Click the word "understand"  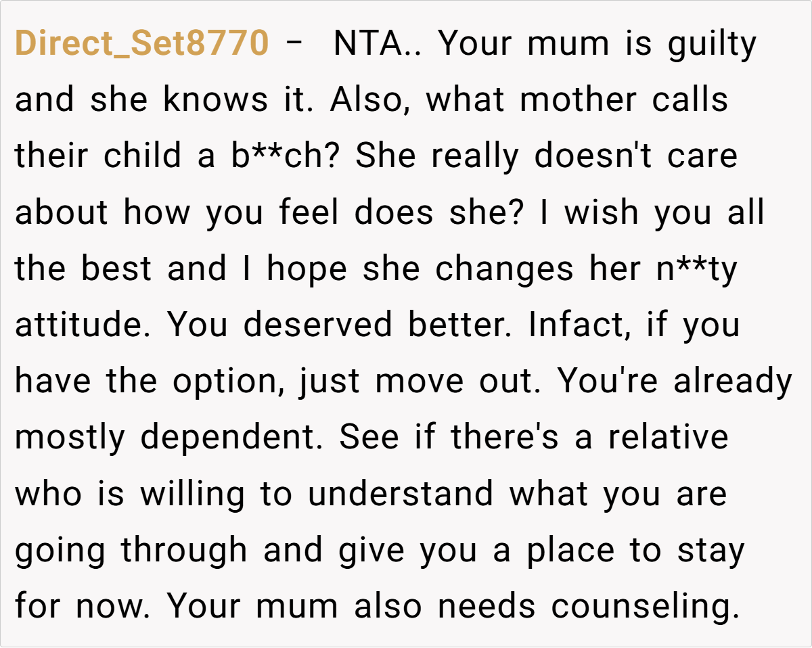coord(401,494)
